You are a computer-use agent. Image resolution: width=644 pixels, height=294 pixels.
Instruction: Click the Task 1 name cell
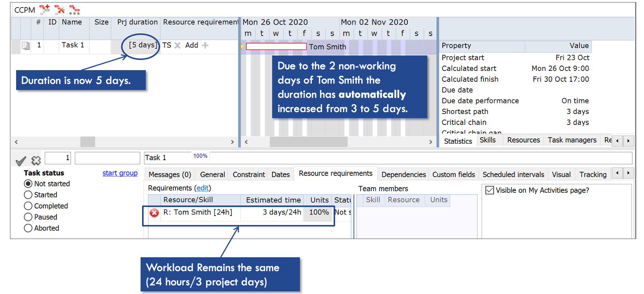coord(73,45)
